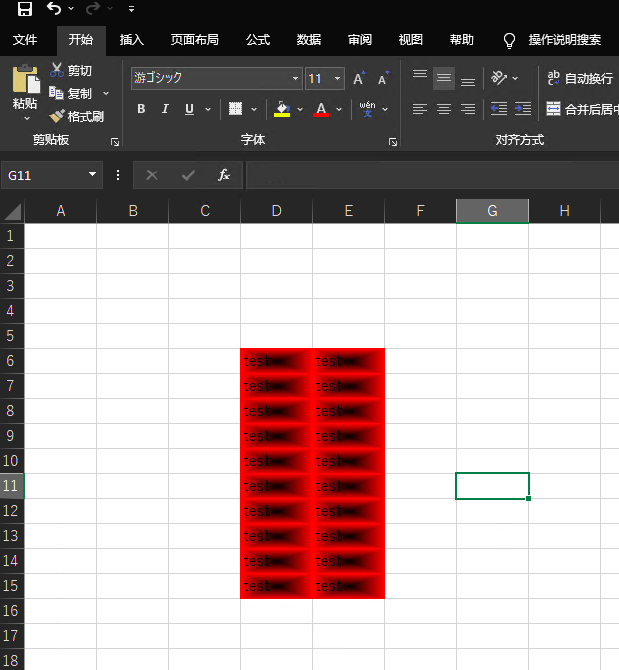Switch to the 审阅 tab

tap(360, 40)
